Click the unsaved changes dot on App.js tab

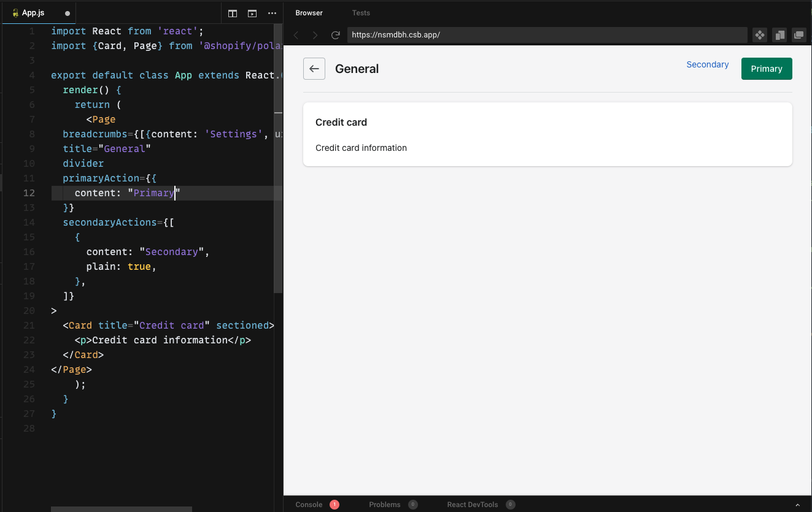[67, 13]
